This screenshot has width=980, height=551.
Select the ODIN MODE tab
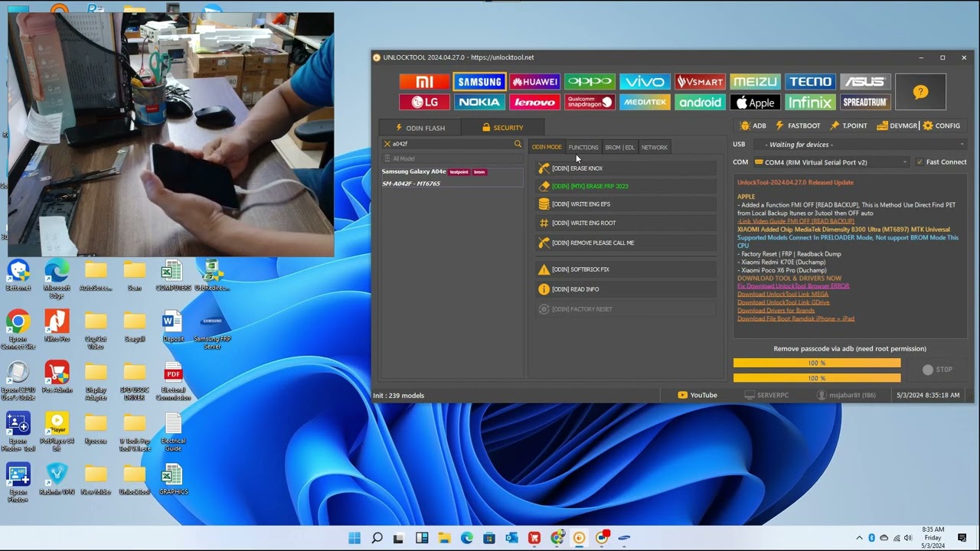547,147
